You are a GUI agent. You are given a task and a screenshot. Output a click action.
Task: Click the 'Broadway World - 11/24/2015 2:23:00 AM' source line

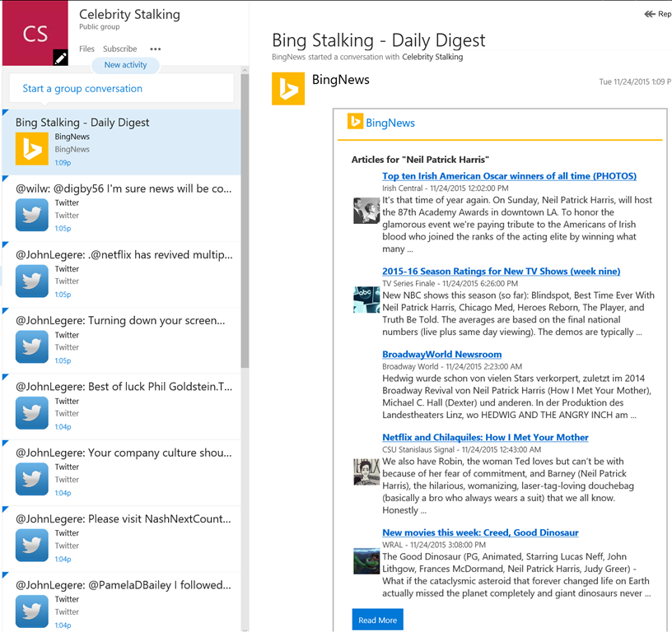click(x=452, y=366)
